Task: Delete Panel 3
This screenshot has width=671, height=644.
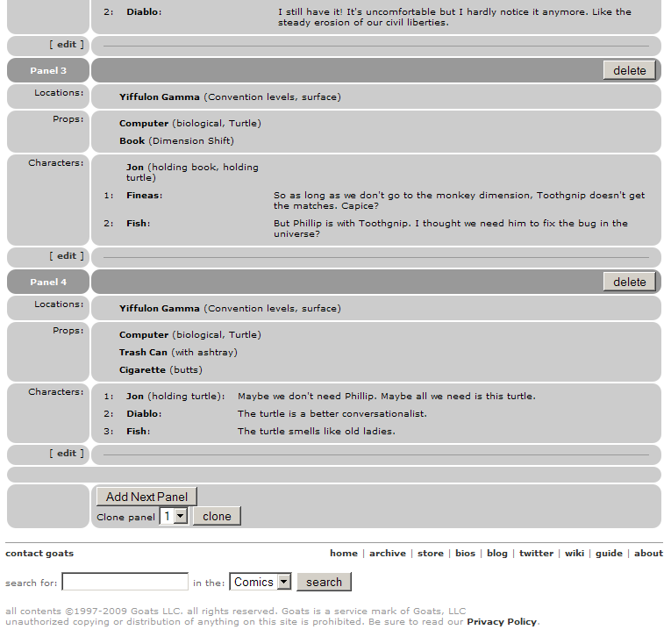Action: tap(629, 71)
